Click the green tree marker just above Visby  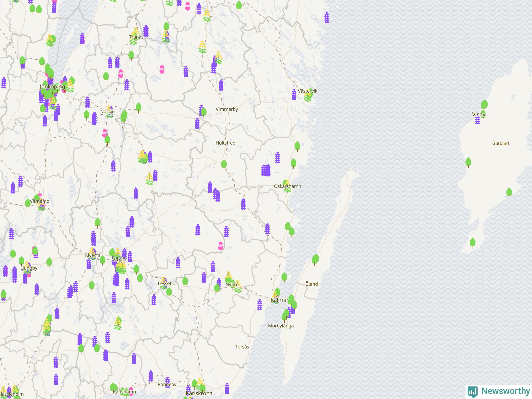tap(484, 105)
